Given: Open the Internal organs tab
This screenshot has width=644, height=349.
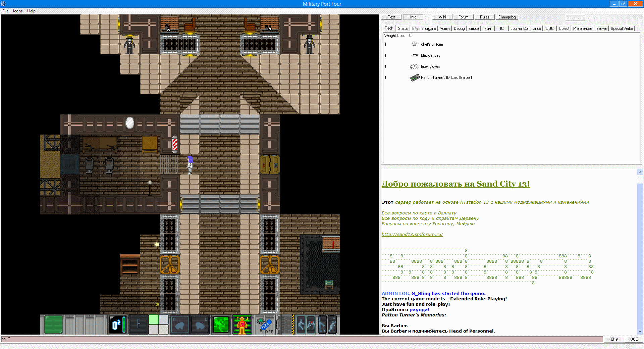Looking at the screenshot, I should pyautogui.click(x=424, y=29).
